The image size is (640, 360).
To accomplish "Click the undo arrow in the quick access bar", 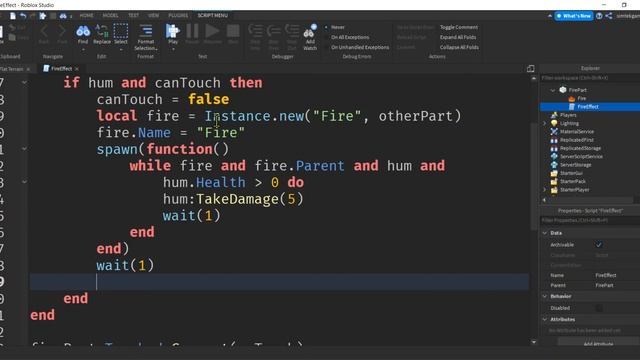I will click(23, 16).
